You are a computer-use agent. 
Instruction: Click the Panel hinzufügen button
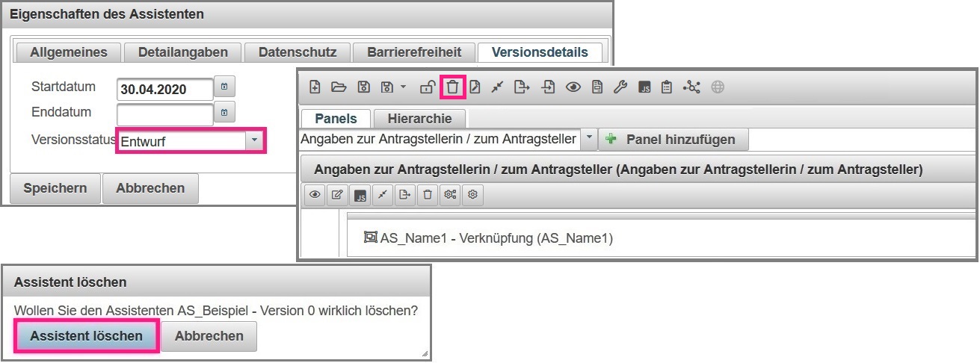pyautogui.click(x=673, y=139)
